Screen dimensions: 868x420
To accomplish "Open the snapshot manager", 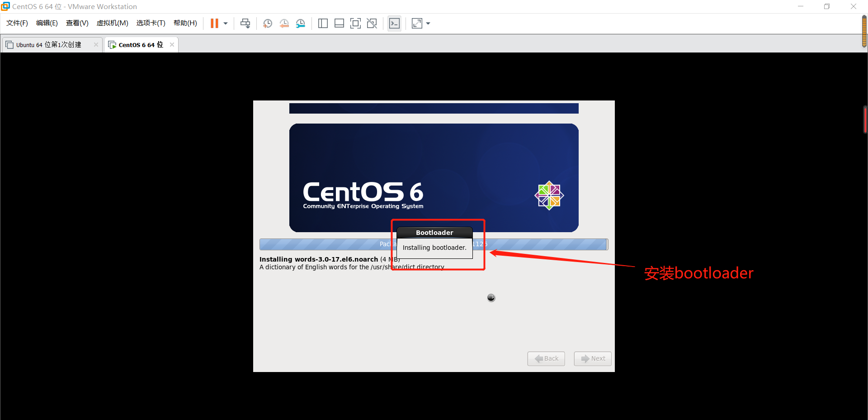I will pos(300,24).
